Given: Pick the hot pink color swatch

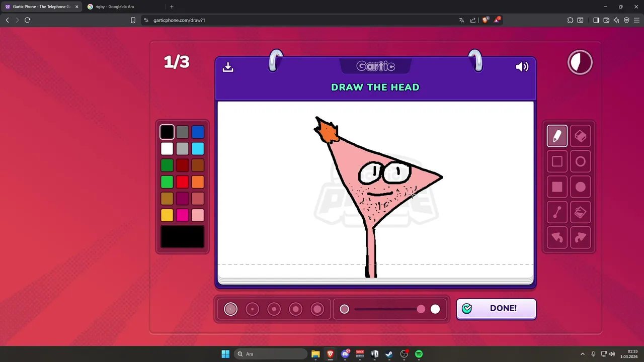Looking at the screenshot, I should (182, 215).
